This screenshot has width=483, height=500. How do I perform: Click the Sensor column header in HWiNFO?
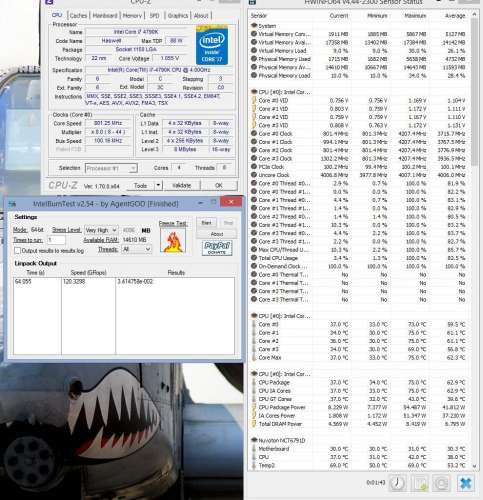click(x=259, y=16)
